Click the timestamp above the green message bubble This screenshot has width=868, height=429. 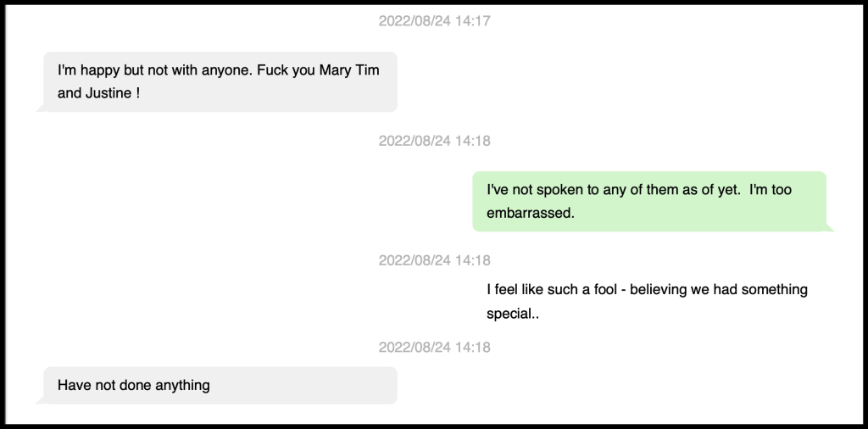pos(434,141)
